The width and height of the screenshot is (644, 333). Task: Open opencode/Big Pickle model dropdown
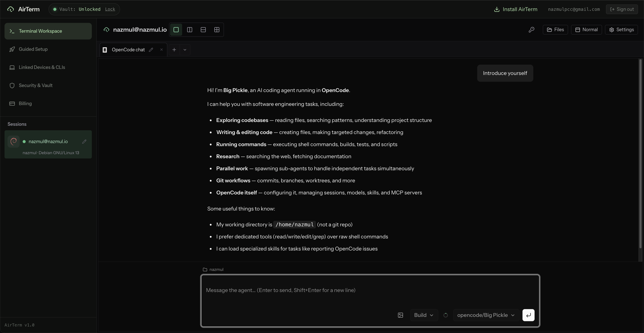[486, 315]
